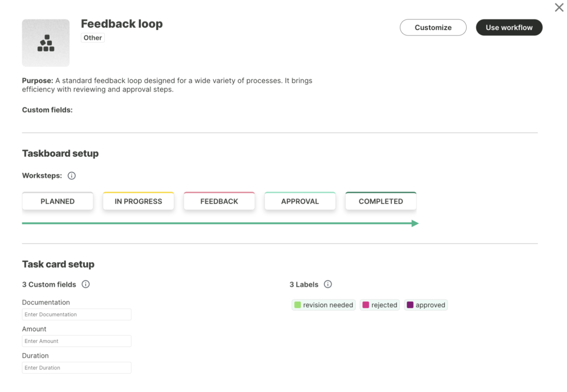Click the Enter Documentation input field
567x392 pixels.
(76, 315)
